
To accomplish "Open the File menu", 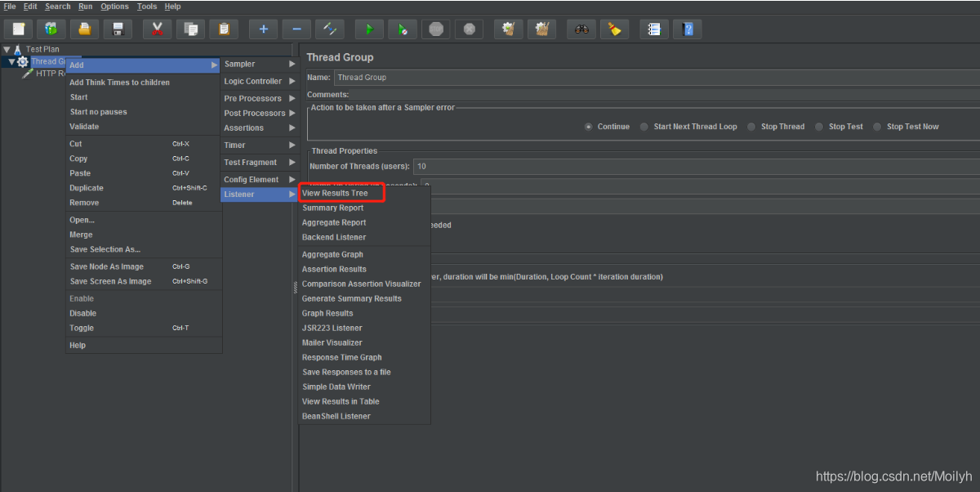I will pyautogui.click(x=10, y=7).
